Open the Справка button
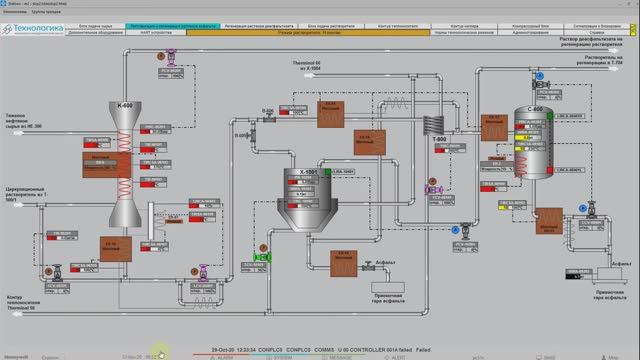Image resolution: width=640 pixels, height=360 pixels. [597, 32]
